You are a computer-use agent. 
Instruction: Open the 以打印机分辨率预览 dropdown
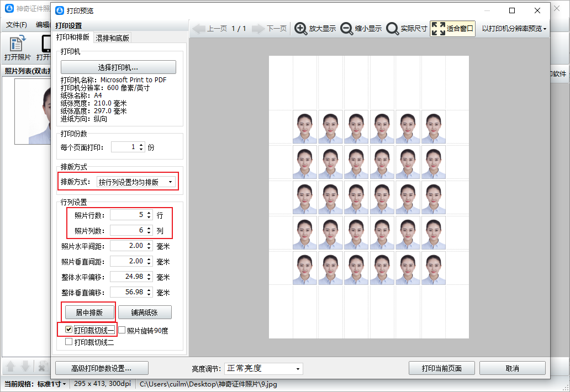click(x=514, y=29)
